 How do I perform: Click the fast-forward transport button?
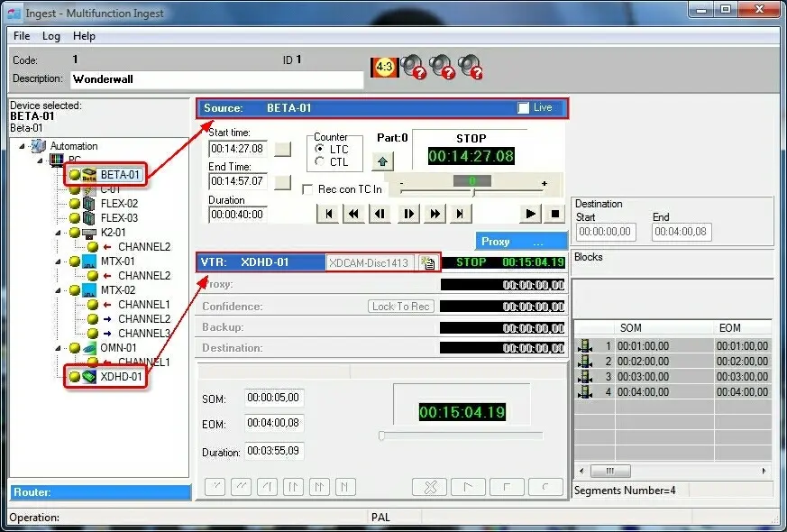click(x=435, y=214)
